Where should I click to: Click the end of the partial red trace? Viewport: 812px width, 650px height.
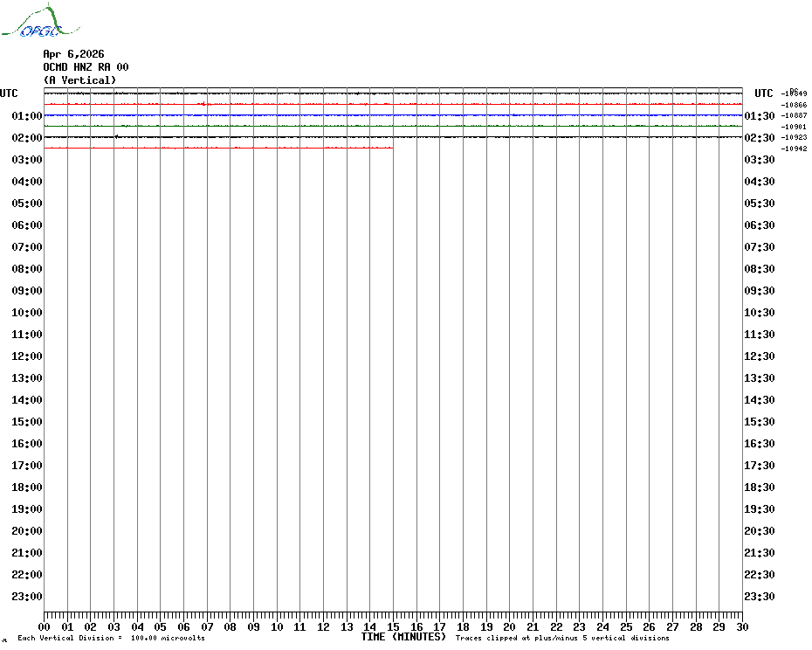tap(392, 149)
